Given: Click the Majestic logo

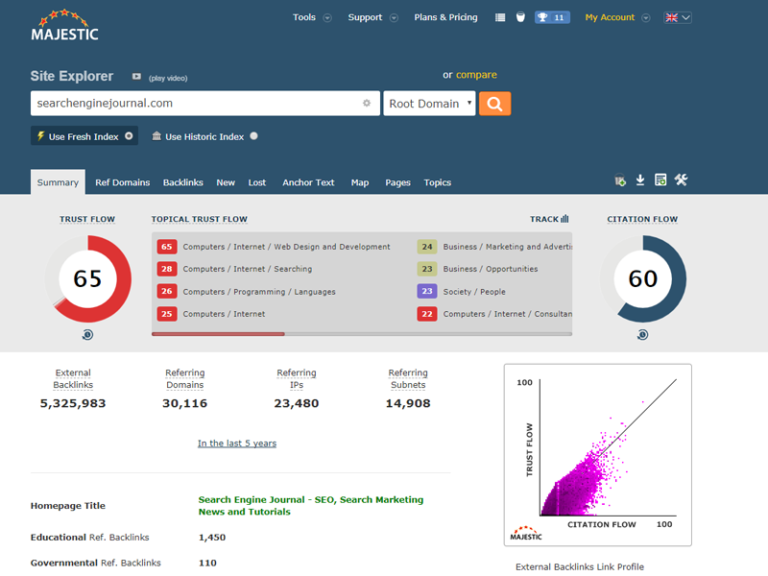Looking at the screenshot, I should click(x=65, y=25).
